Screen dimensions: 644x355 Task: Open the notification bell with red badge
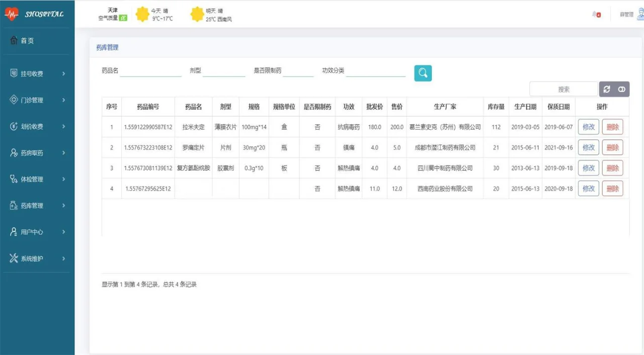coord(596,15)
